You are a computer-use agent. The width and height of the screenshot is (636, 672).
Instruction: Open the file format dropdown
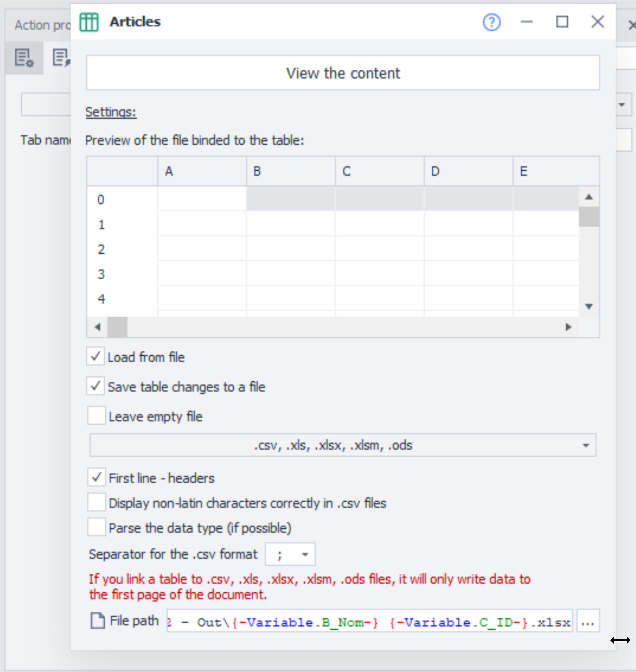[x=343, y=445]
